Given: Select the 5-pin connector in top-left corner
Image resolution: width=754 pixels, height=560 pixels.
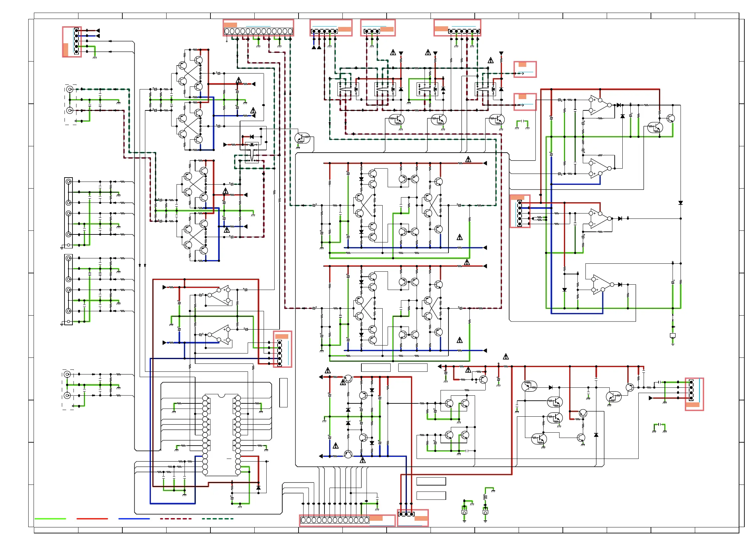Looking at the screenshot, I should click(x=76, y=41).
